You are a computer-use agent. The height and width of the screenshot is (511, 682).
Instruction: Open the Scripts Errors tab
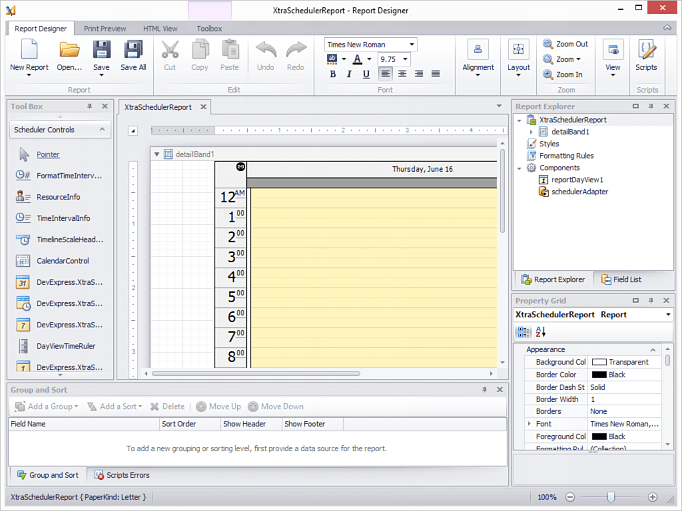click(x=122, y=475)
